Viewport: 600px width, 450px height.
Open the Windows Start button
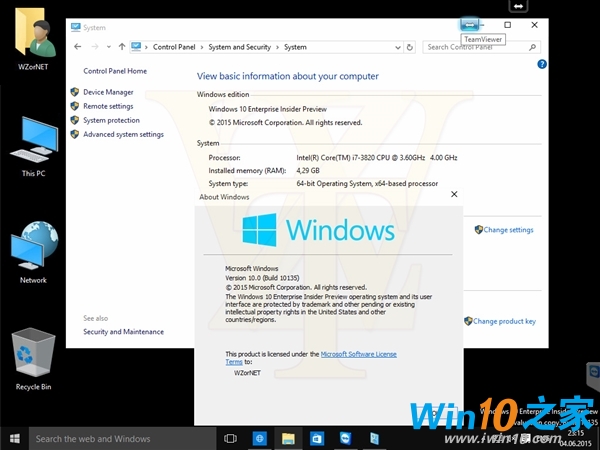click(x=14, y=438)
